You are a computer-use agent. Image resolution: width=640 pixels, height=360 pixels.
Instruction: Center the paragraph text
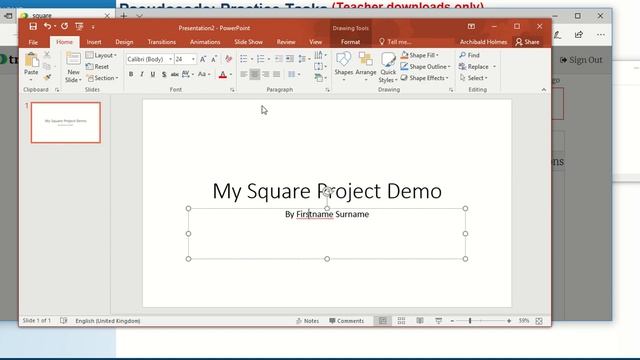click(255, 74)
